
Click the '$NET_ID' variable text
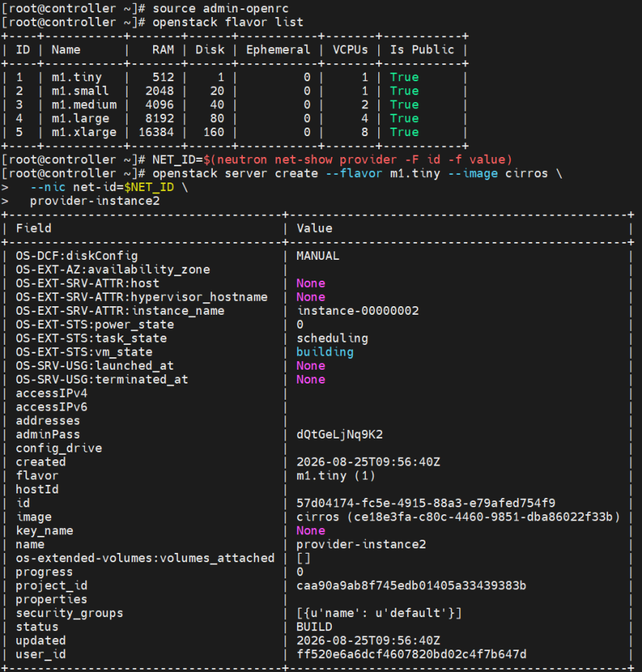click(x=149, y=187)
